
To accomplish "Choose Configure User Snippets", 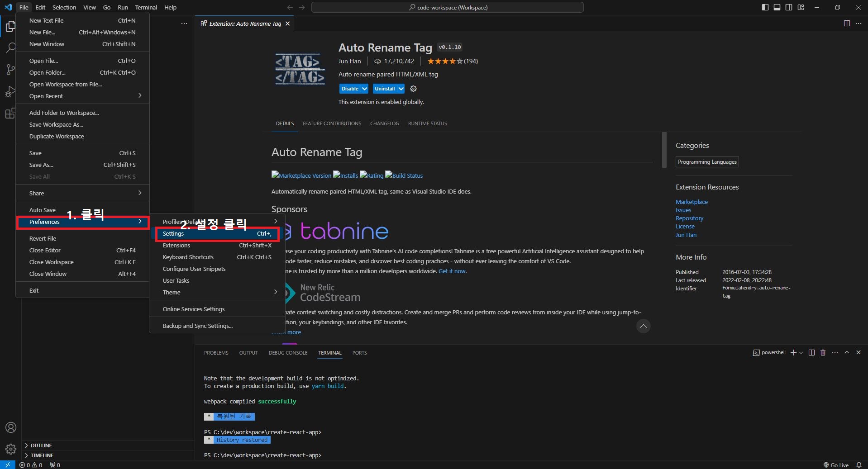I will (217, 269).
